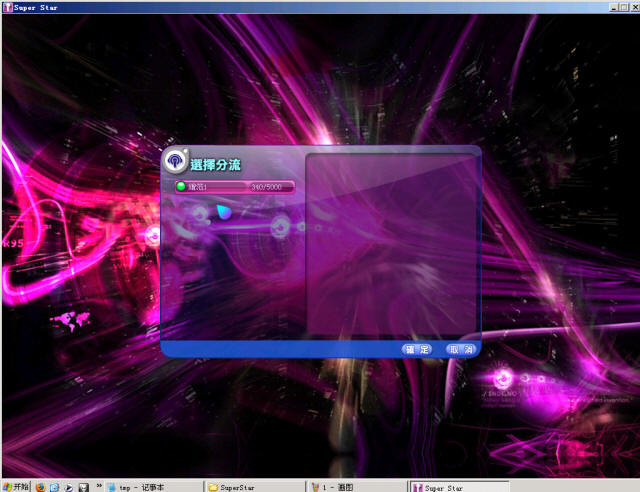Cancel the dialog with the 取消 button
640x492 pixels.
[x=461, y=350]
